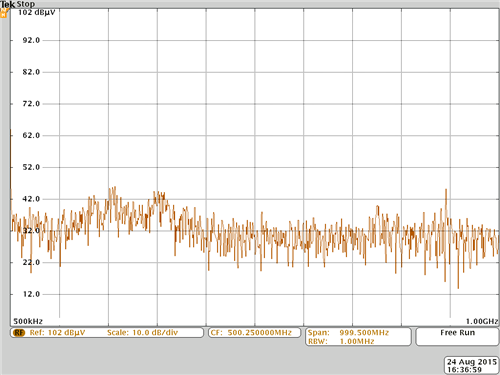
Task: Click the orange RF badge
Action: point(19,333)
